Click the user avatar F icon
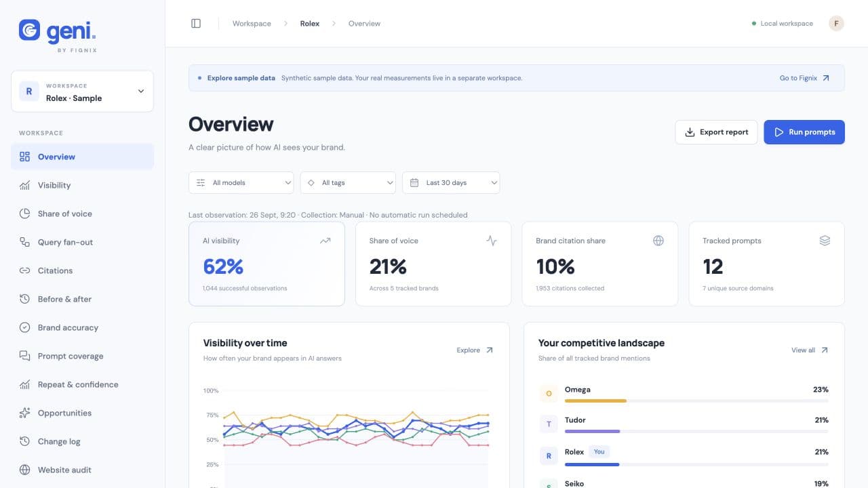Screen dimensions: 868x488 point(836,24)
